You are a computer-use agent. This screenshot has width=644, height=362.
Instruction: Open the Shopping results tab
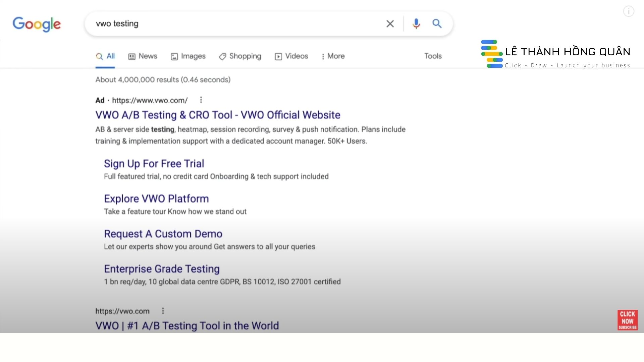pyautogui.click(x=240, y=56)
